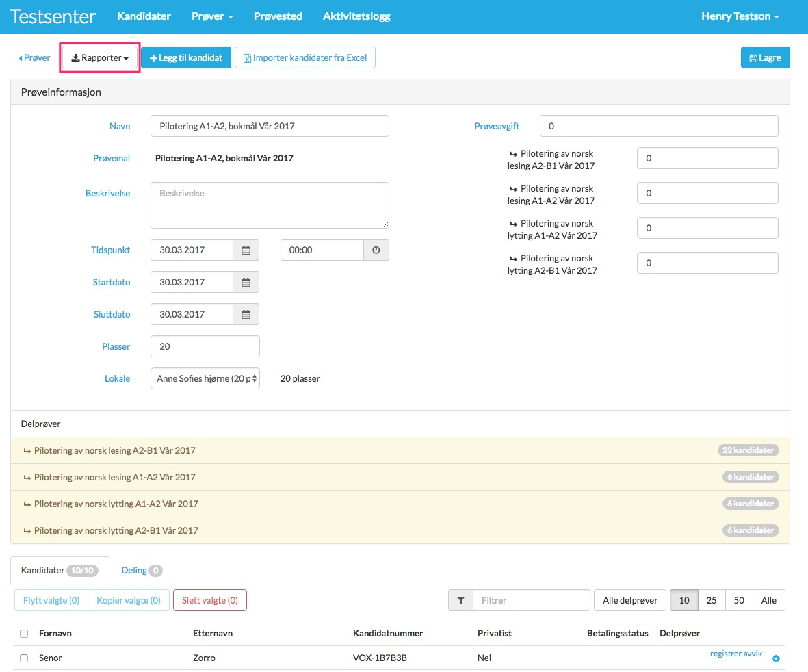Image resolution: width=808 pixels, height=672 pixels.
Task: Show Alle candidates per page
Action: (x=769, y=600)
